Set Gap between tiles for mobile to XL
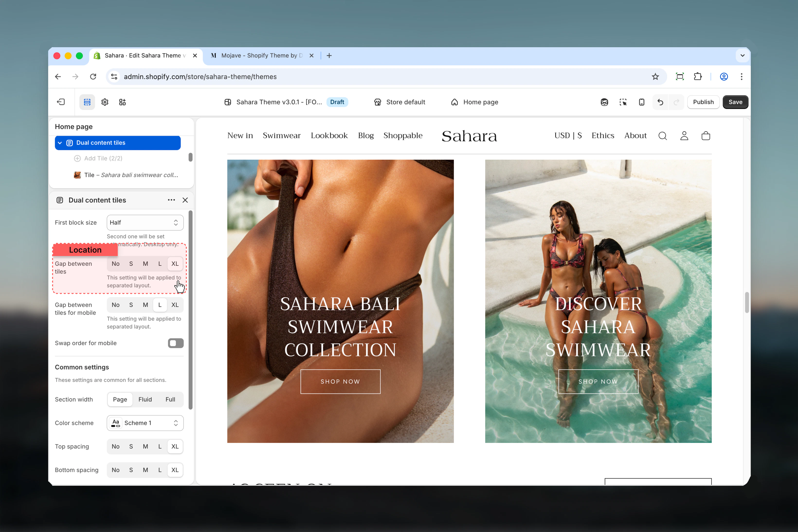The height and width of the screenshot is (532, 798). click(x=175, y=305)
